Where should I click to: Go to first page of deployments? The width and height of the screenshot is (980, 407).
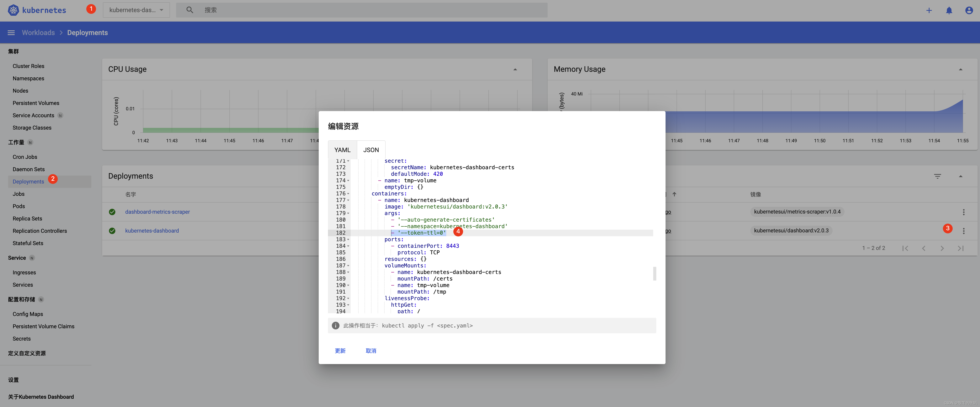(905, 248)
